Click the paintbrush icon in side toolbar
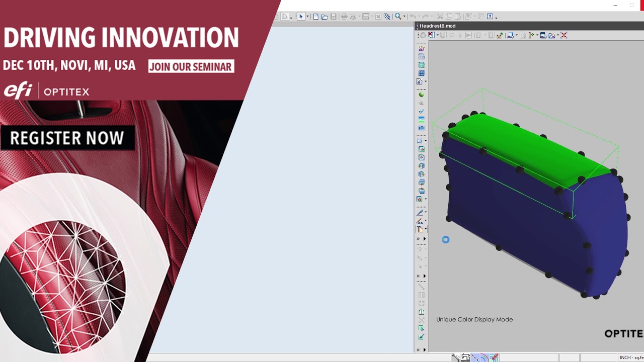Screen dimensions: 644x362 [422, 111]
